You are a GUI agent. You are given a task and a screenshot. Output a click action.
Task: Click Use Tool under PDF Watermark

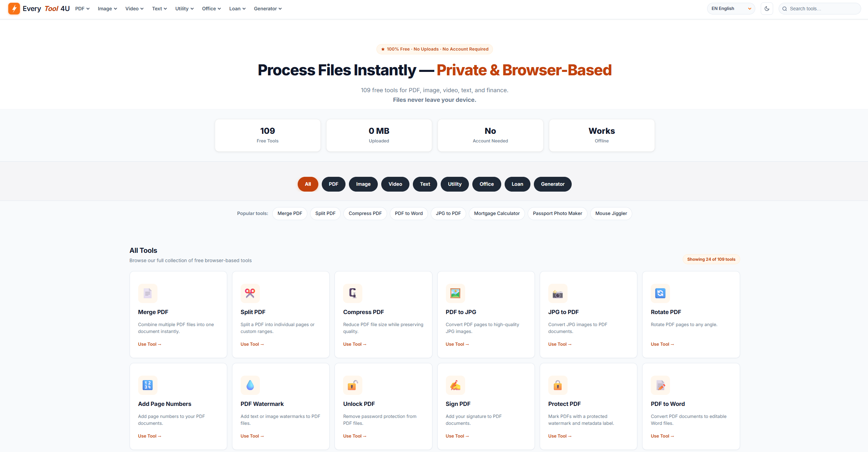[x=252, y=436]
